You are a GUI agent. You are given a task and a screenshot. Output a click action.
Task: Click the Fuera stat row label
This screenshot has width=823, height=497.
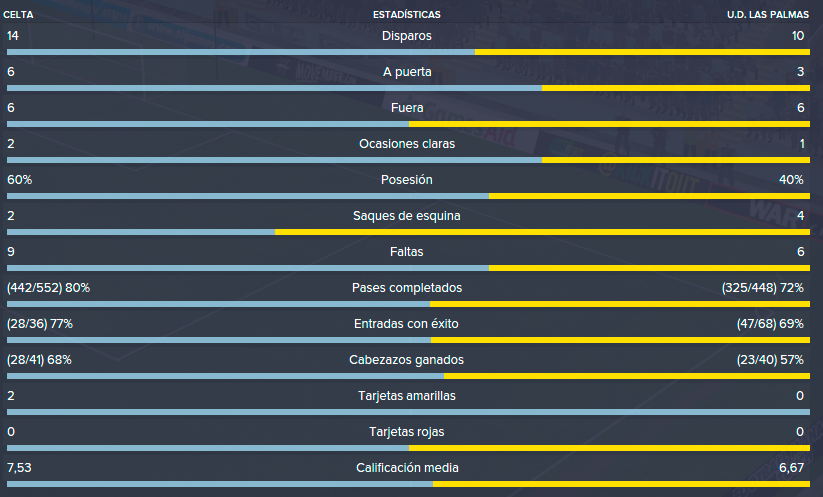tap(407, 108)
